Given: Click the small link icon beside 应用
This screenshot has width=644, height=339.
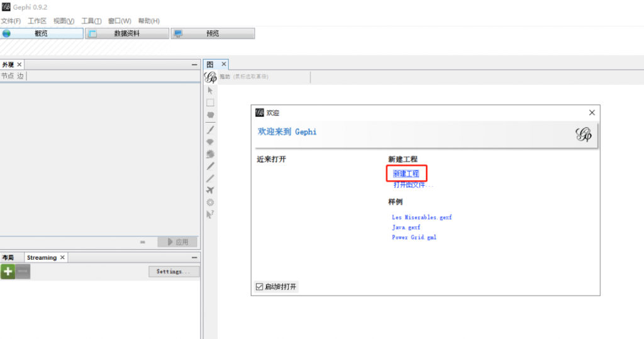Looking at the screenshot, I should [143, 242].
